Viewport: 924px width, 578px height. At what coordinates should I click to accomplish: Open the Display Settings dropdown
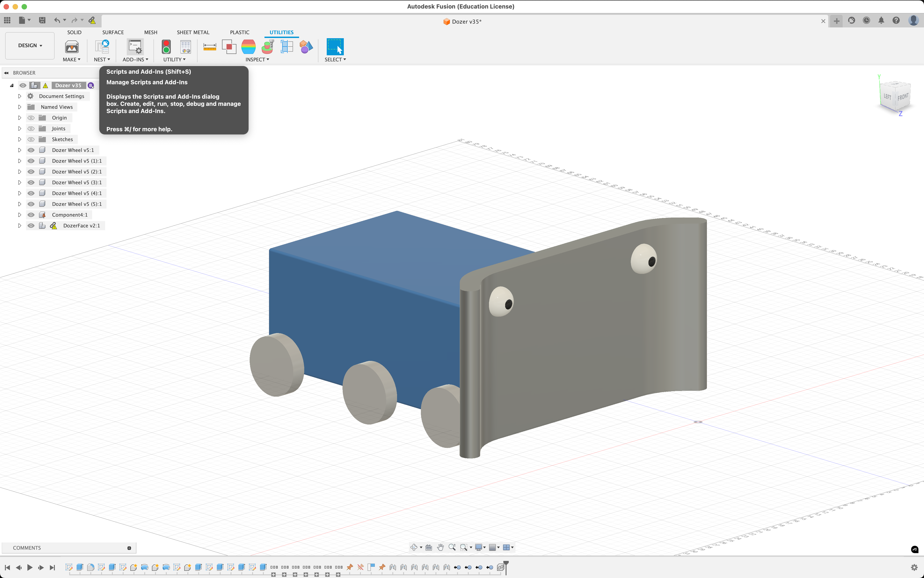(x=480, y=547)
